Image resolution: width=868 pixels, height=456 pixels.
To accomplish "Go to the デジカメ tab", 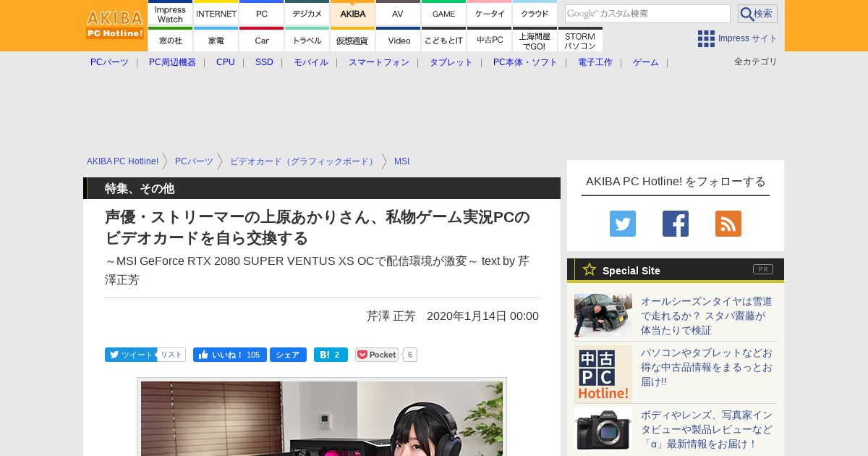I will [307, 12].
